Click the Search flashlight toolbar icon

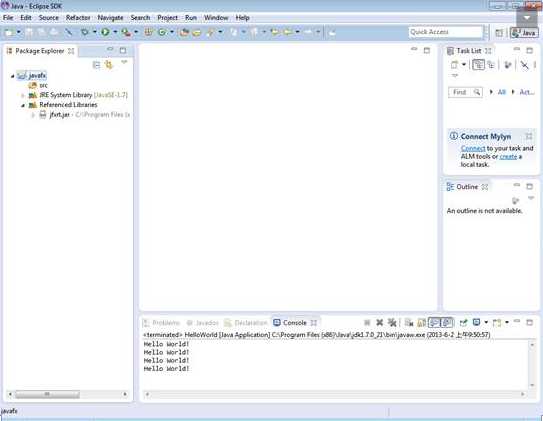tap(210, 32)
